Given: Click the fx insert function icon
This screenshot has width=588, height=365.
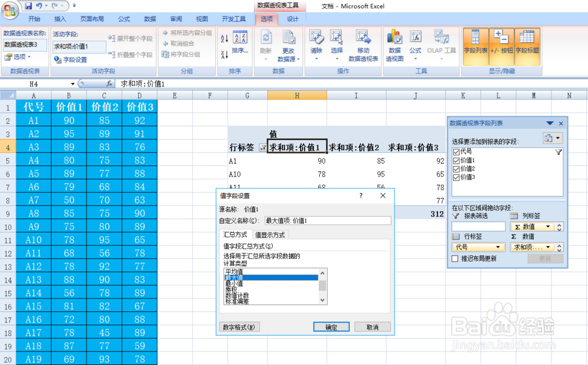Looking at the screenshot, I should point(109,84).
